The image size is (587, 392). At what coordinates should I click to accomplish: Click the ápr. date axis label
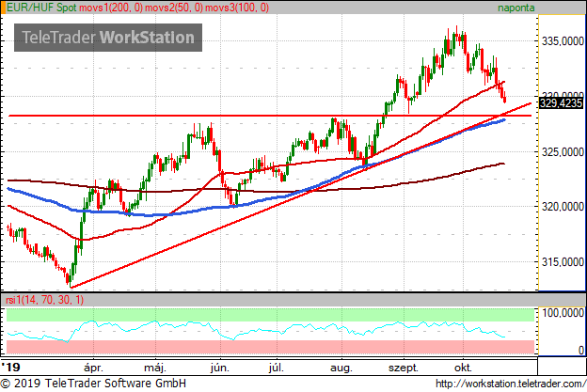point(93,368)
